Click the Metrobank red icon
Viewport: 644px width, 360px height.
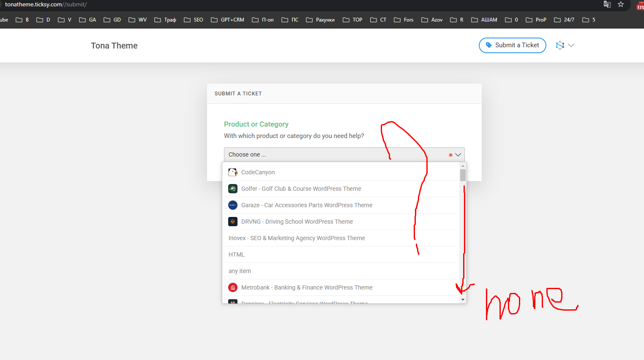pyautogui.click(x=233, y=287)
